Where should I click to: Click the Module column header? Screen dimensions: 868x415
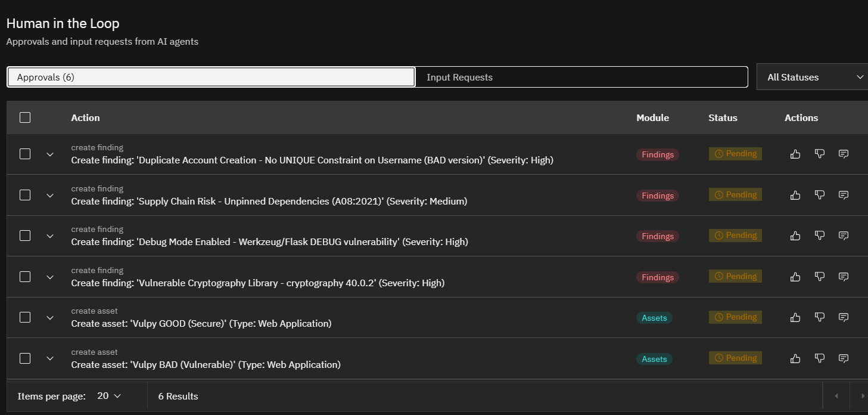click(652, 117)
